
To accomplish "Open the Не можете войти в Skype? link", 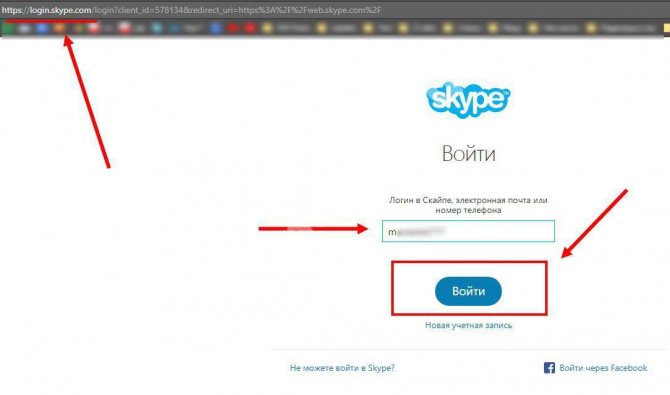I will click(342, 368).
